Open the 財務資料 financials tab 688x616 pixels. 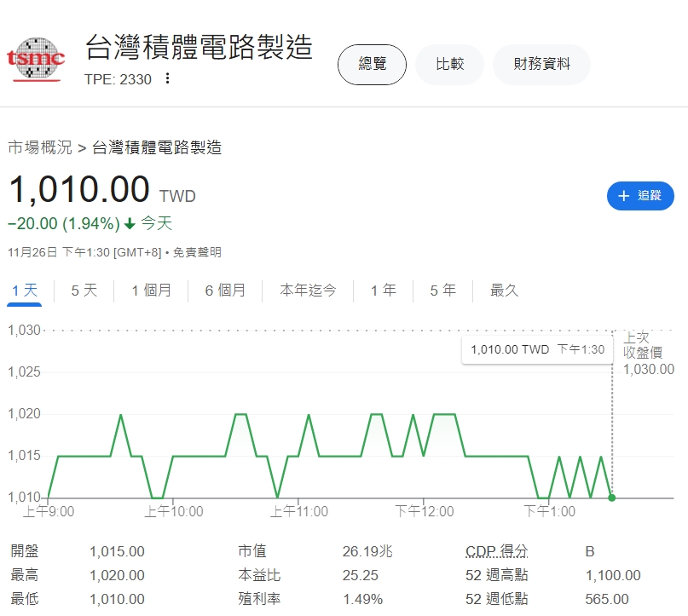[x=542, y=65]
